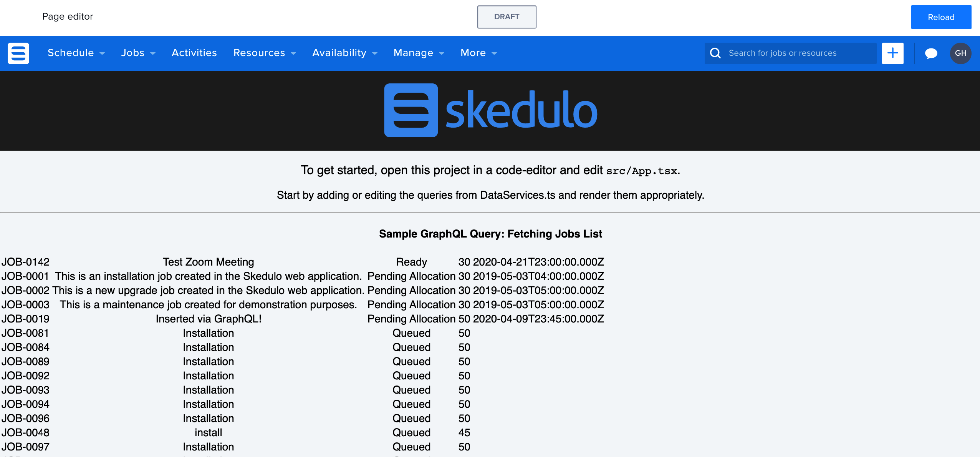Click the DRAFT toggle button
The width and height of the screenshot is (980, 457).
tap(507, 17)
